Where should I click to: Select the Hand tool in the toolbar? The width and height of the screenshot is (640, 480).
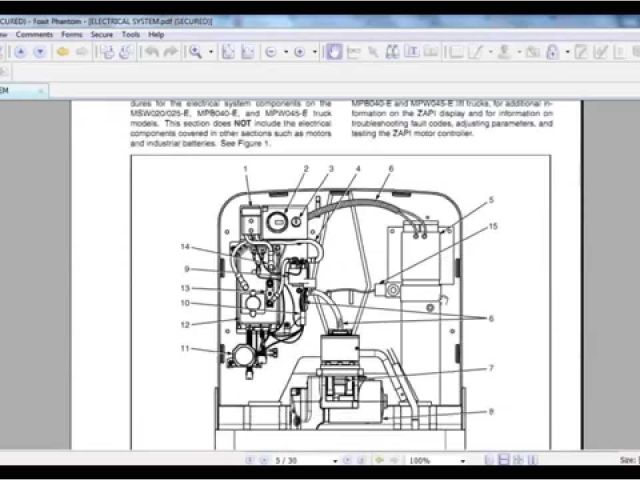click(334, 52)
